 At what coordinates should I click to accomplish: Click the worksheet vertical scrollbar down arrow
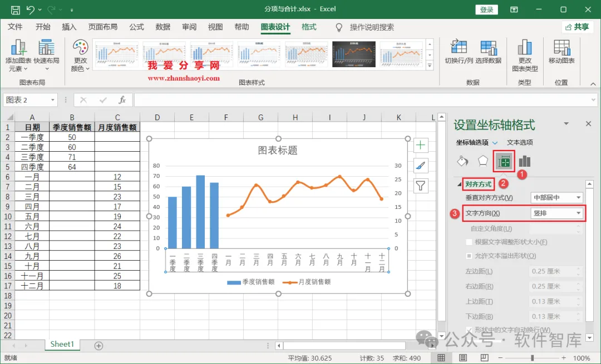point(441,336)
